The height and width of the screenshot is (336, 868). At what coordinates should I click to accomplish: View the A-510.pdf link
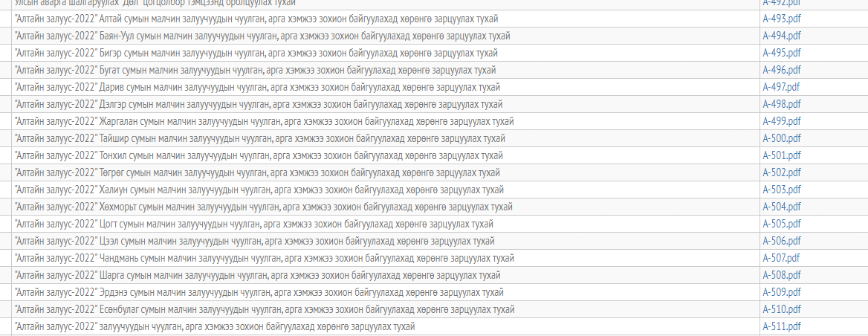tap(782, 309)
